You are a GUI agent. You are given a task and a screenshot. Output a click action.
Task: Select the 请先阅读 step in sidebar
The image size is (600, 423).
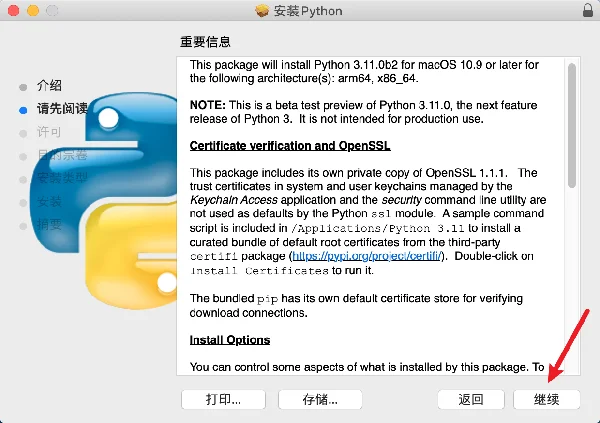(x=62, y=109)
